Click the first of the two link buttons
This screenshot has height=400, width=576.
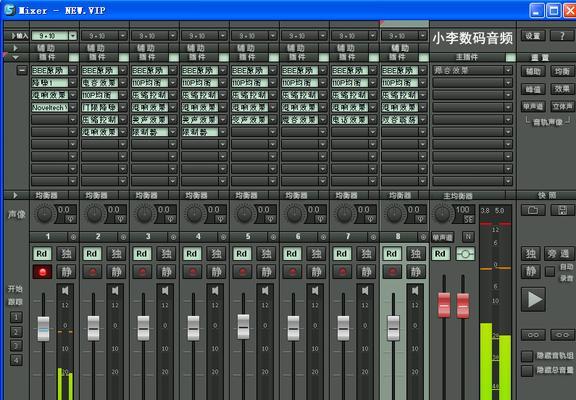(533, 335)
